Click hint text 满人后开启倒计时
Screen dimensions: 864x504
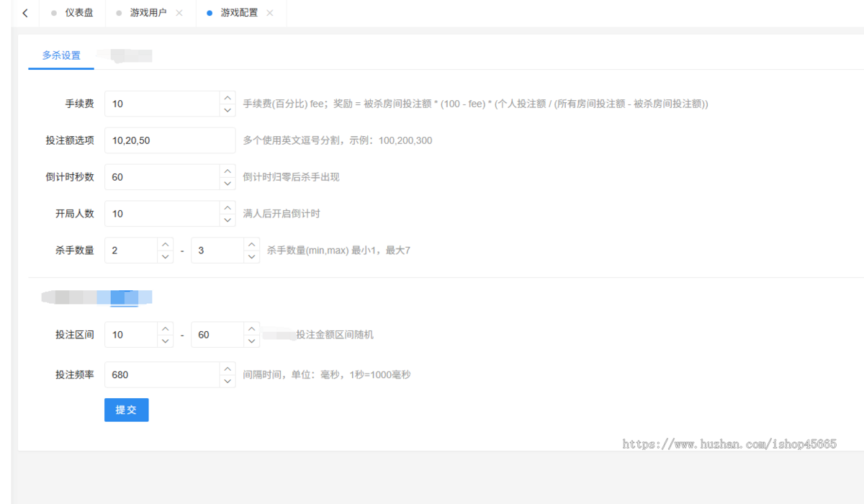282,214
